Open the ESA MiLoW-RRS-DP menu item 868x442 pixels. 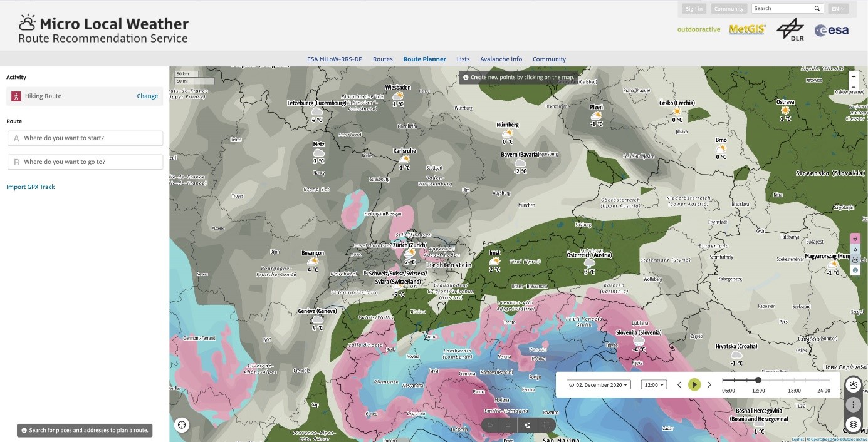click(x=335, y=59)
